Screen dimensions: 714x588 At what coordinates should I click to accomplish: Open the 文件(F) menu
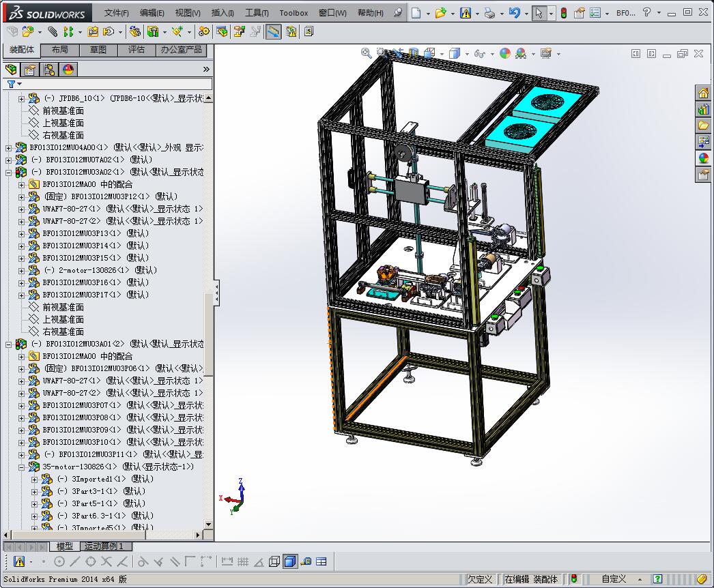(x=116, y=13)
